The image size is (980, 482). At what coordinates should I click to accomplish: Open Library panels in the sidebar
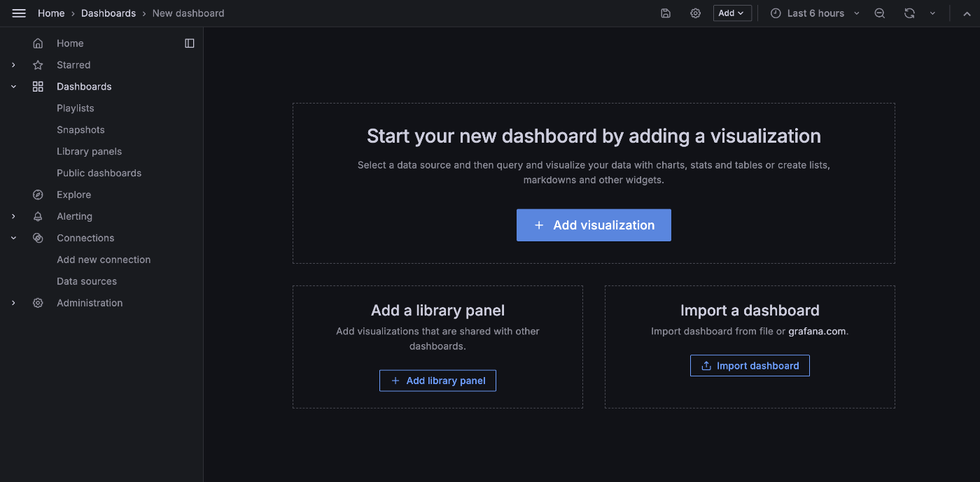click(89, 152)
